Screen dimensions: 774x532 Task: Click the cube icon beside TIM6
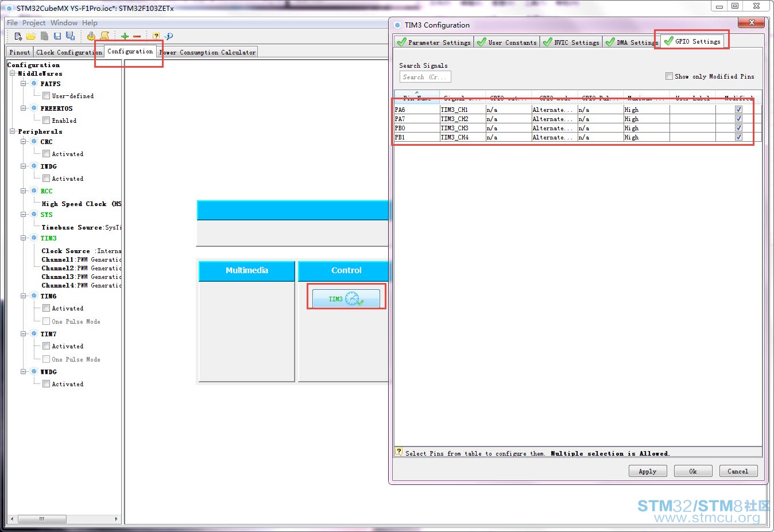pyautogui.click(x=34, y=296)
